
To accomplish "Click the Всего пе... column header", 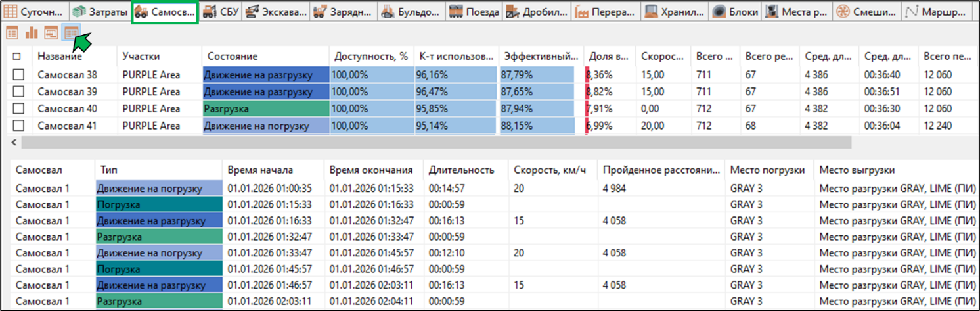I will [947, 57].
